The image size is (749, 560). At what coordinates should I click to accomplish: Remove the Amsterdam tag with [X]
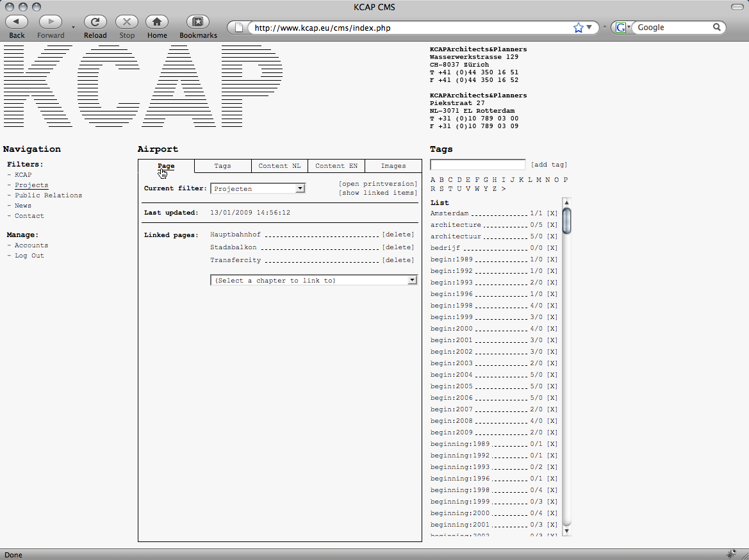point(552,213)
